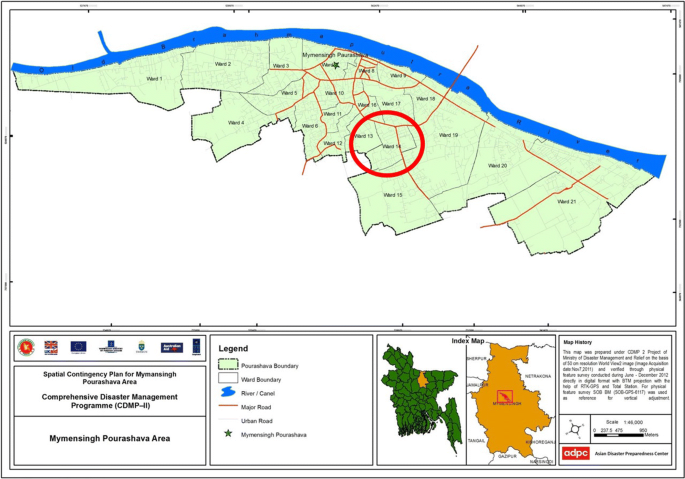Click the Ward 15 area label

(392, 194)
